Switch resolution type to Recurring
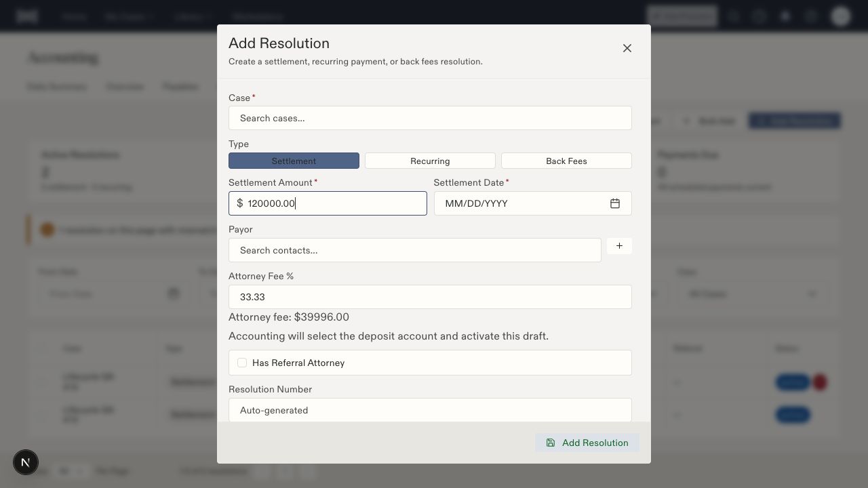 click(x=430, y=161)
